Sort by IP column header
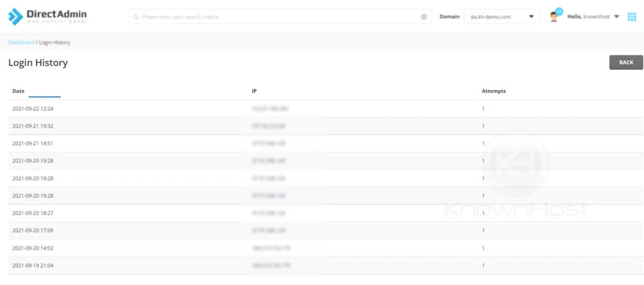The image size is (644, 285). 254,91
